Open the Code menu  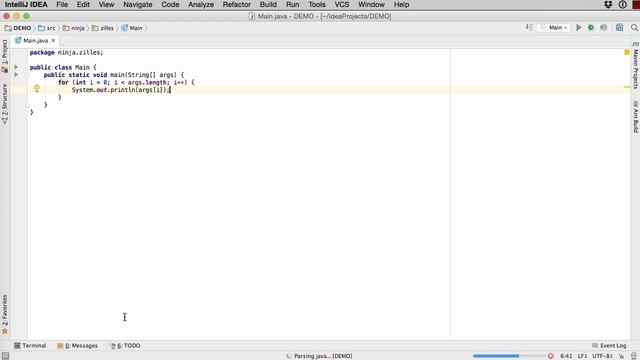pyautogui.click(x=170, y=4)
